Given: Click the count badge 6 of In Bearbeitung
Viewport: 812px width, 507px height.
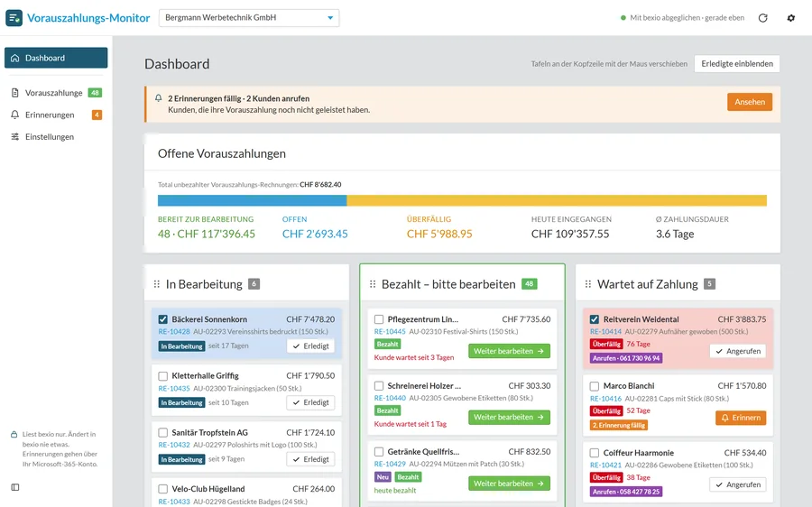Looking at the screenshot, I should pos(254,284).
